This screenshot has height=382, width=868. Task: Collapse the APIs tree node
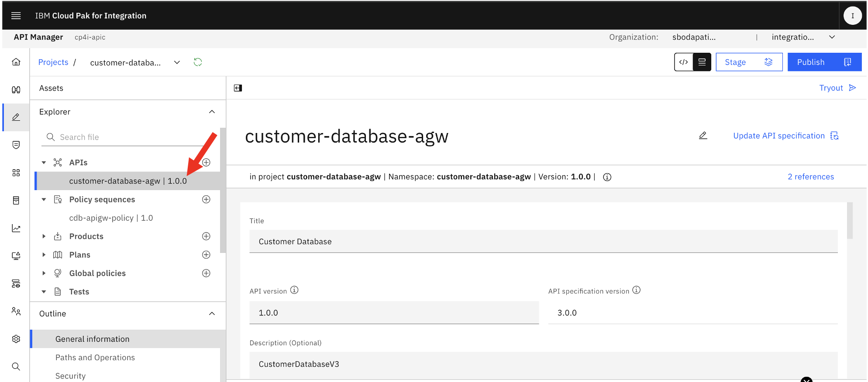pyautogui.click(x=44, y=163)
